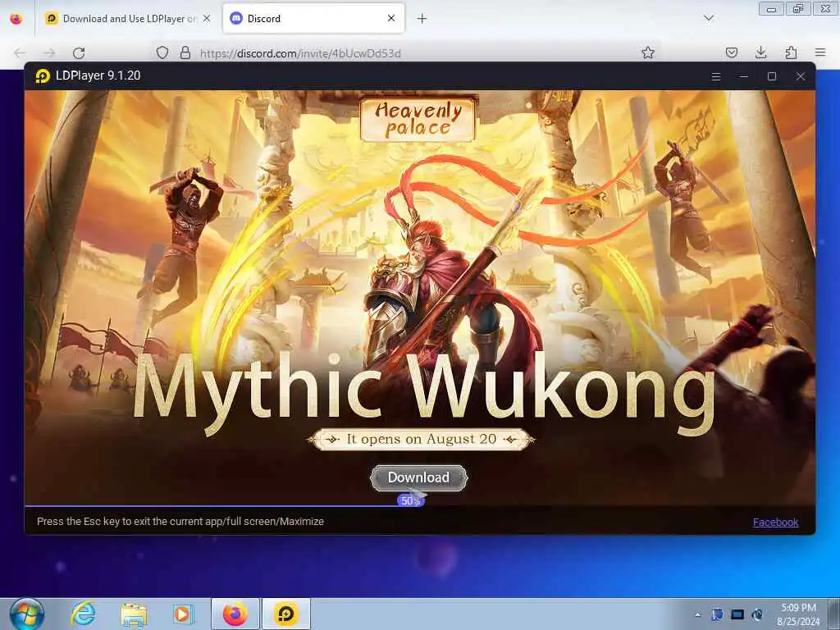The width and height of the screenshot is (840, 630).
Task: Switch to Firefox via the taskbar
Action: (x=235, y=614)
